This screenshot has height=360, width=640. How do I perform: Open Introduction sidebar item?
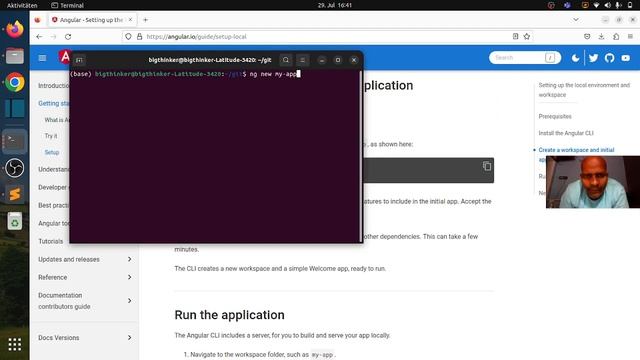(x=53, y=86)
